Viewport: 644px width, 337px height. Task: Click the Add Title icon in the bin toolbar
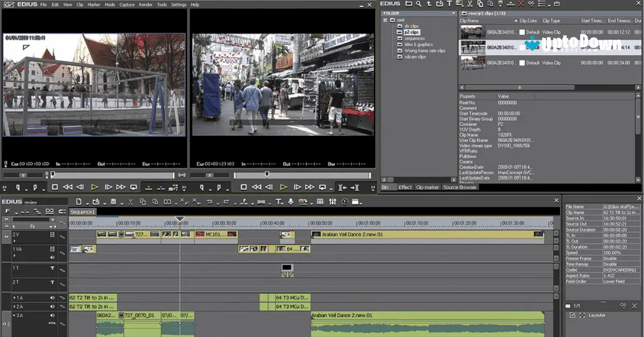pos(450,4)
